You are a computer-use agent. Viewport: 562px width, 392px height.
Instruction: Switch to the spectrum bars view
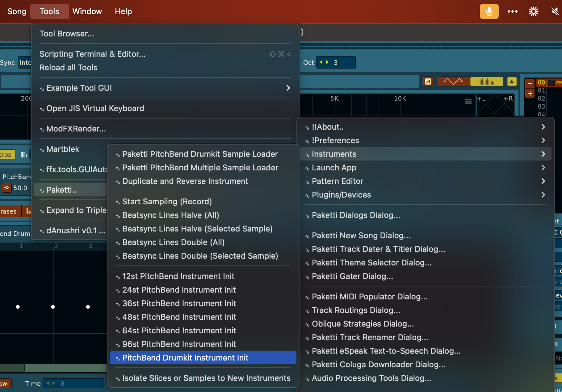tap(486, 81)
